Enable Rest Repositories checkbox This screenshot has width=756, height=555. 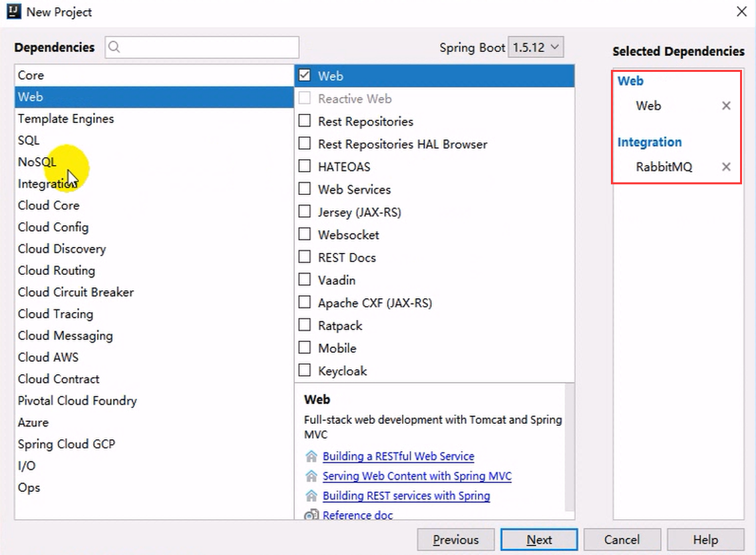pos(305,120)
